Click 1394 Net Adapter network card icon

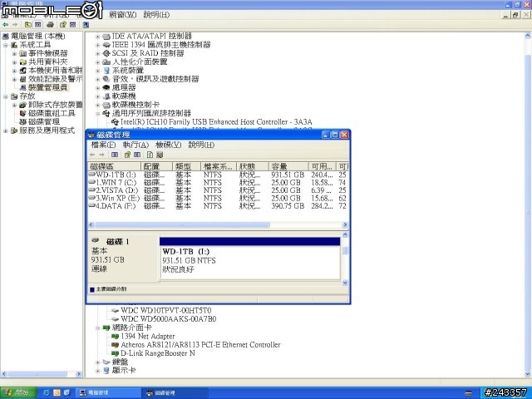pos(115,336)
